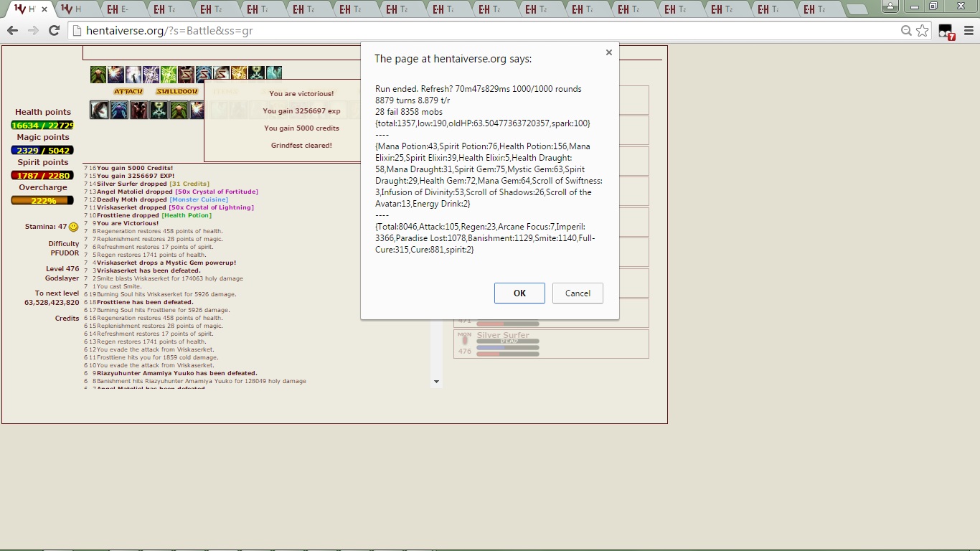Click OK to refresh the run

coord(519,293)
